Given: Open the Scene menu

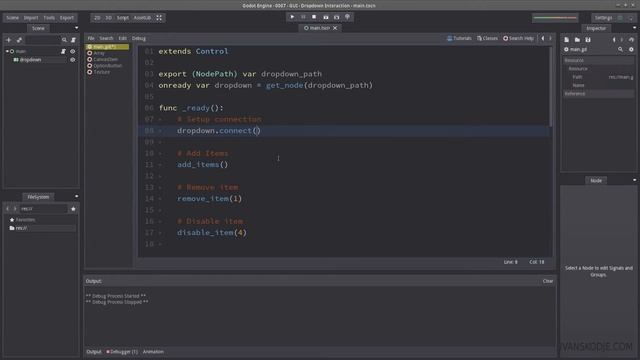Looking at the screenshot, I should pos(13,18).
